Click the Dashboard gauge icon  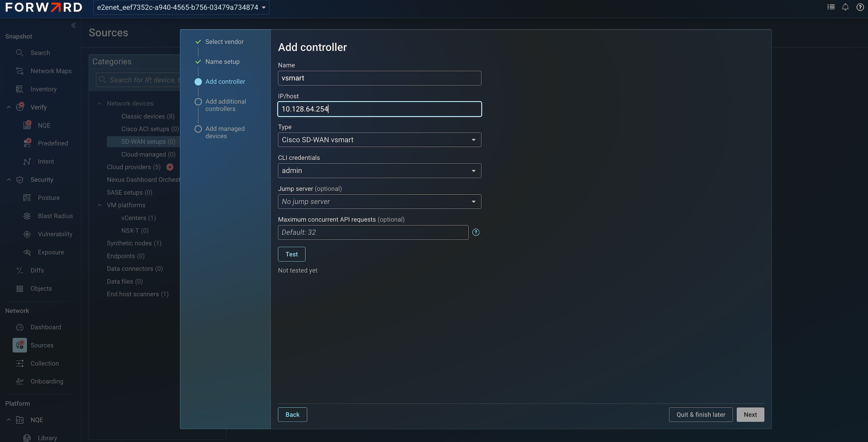(20, 327)
